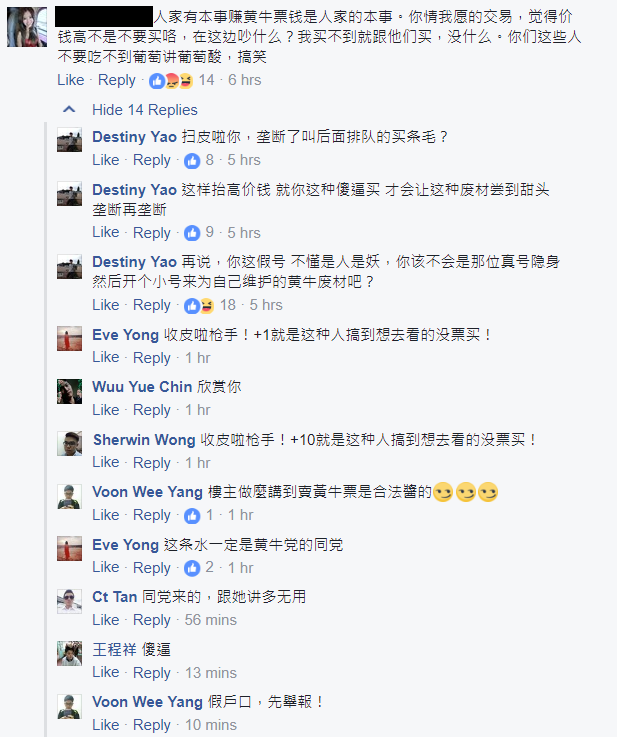The image size is (617, 737).
Task: Open Ct Tan's profile name link
Action: [114, 596]
